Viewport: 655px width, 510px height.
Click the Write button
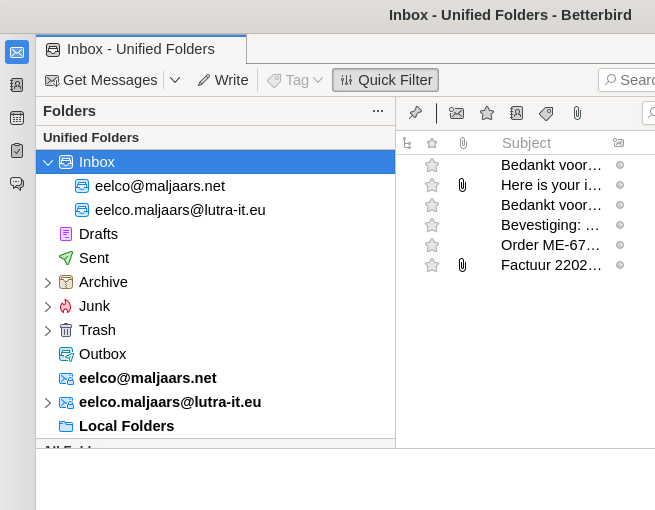222,80
